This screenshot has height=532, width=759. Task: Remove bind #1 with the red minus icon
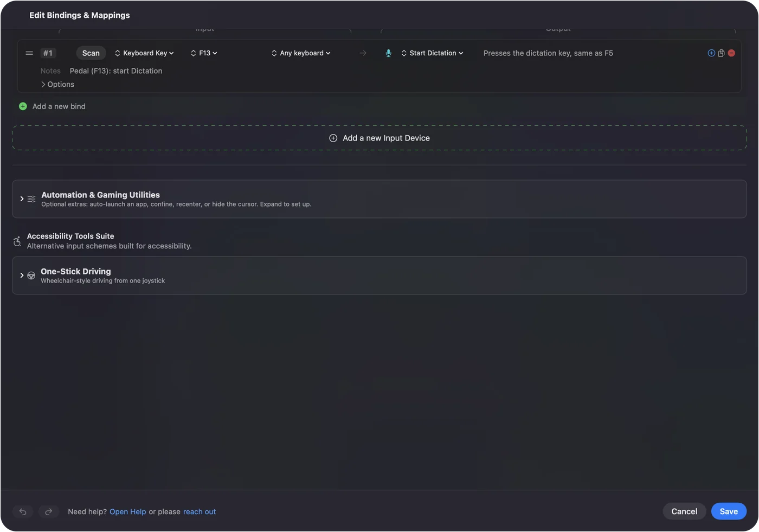tap(731, 53)
